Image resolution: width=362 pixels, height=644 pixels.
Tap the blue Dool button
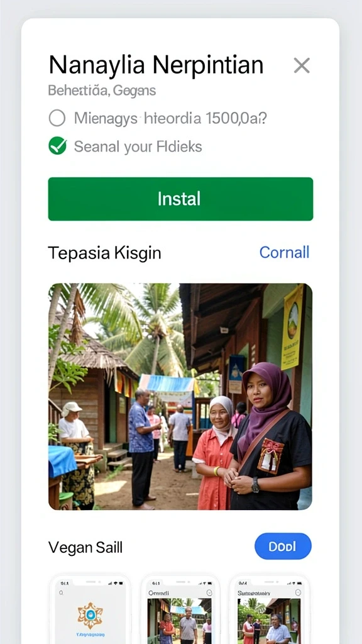(x=283, y=547)
